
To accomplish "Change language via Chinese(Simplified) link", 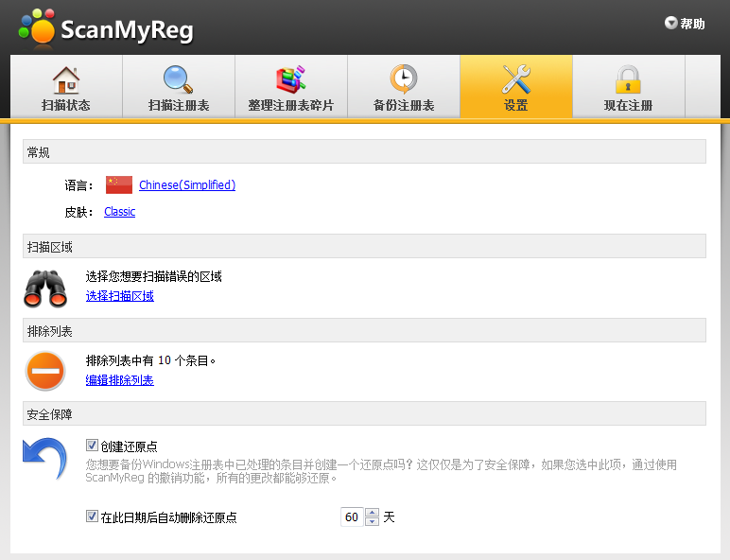I will (187, 185).
